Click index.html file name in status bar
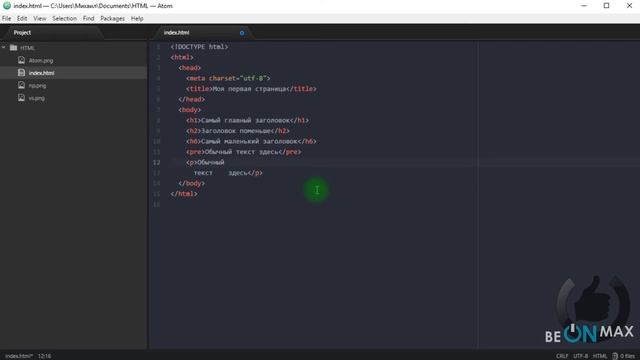This screenshot has width=640, height=360. 19,356
